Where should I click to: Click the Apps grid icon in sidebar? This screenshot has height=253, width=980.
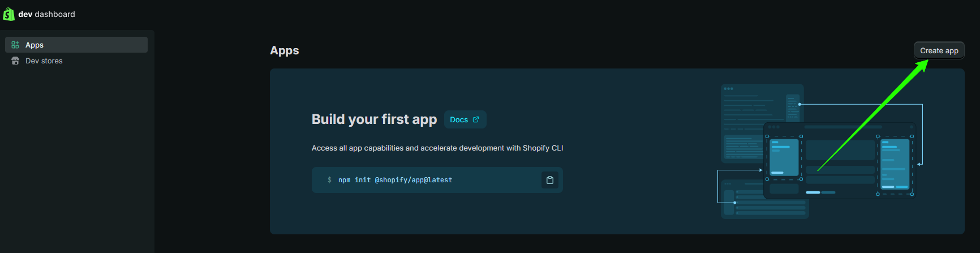click(x=15, y=45)
